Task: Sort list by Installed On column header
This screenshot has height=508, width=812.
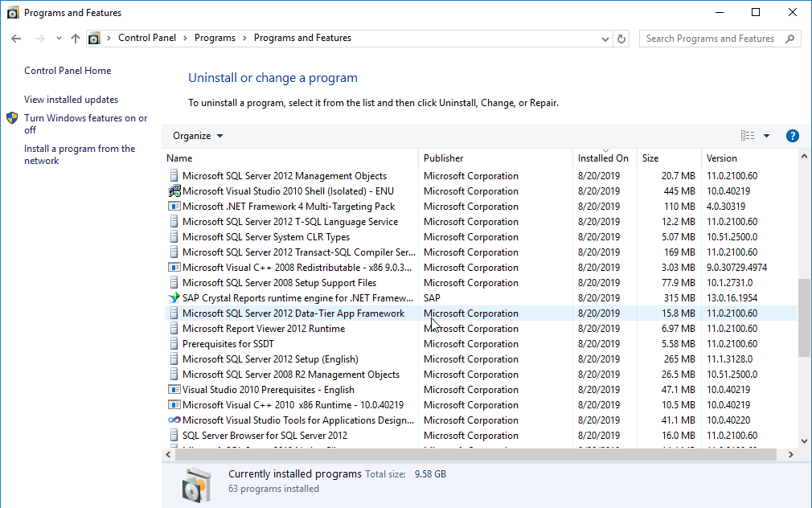Action: (x=603, y=158)
